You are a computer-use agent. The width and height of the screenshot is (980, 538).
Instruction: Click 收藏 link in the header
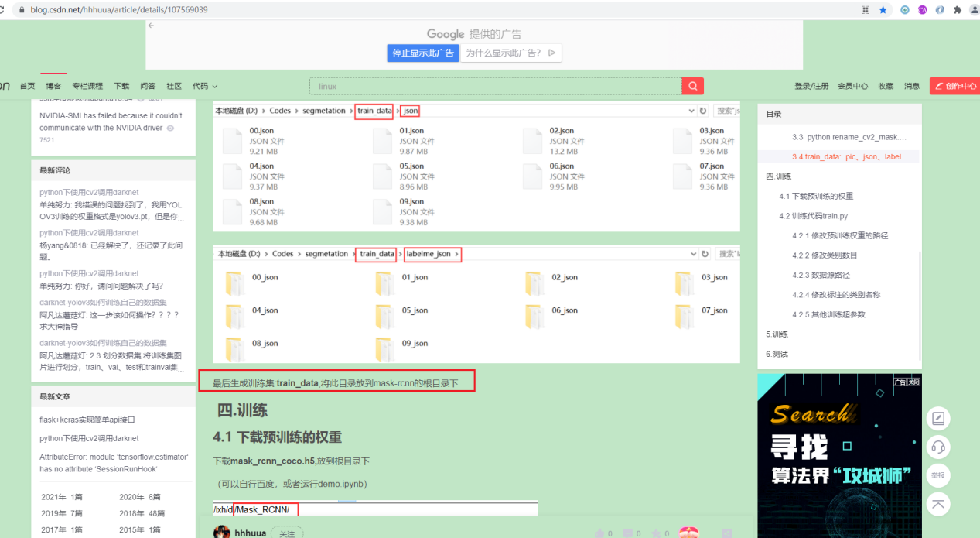886,86
